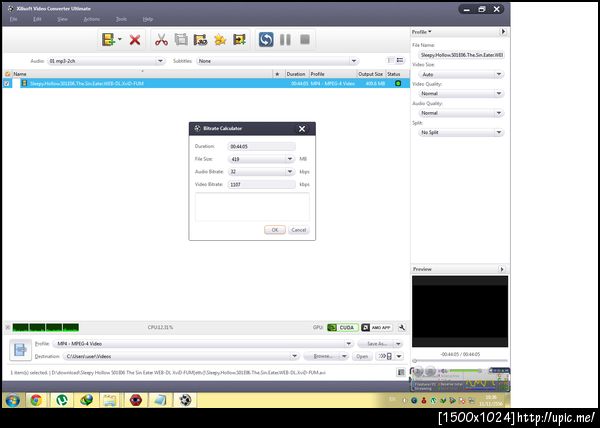This screenshot has width=600, height=428.
Task: Open GPU settings wrench icon
Action: click(402, 327)
